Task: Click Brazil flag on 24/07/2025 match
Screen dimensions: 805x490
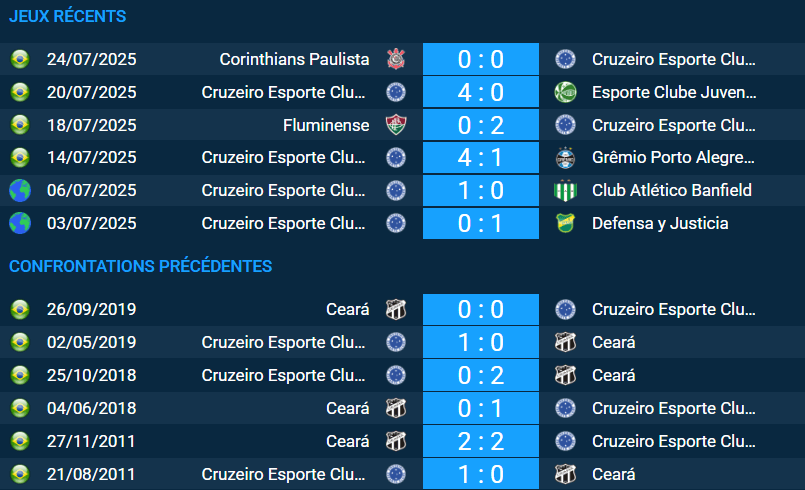Action: tap(19, 59)
